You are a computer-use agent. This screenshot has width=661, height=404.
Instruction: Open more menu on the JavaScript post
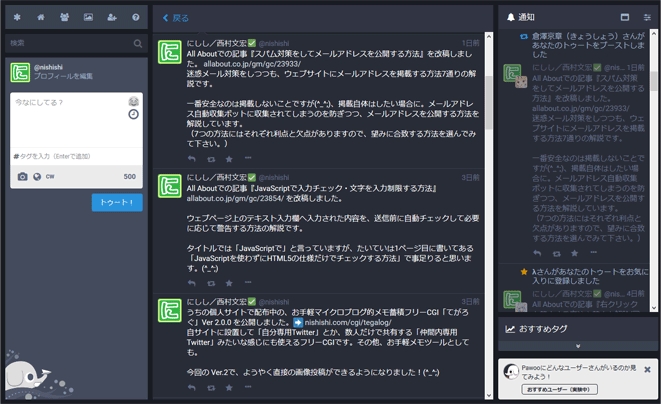[248, 282]
